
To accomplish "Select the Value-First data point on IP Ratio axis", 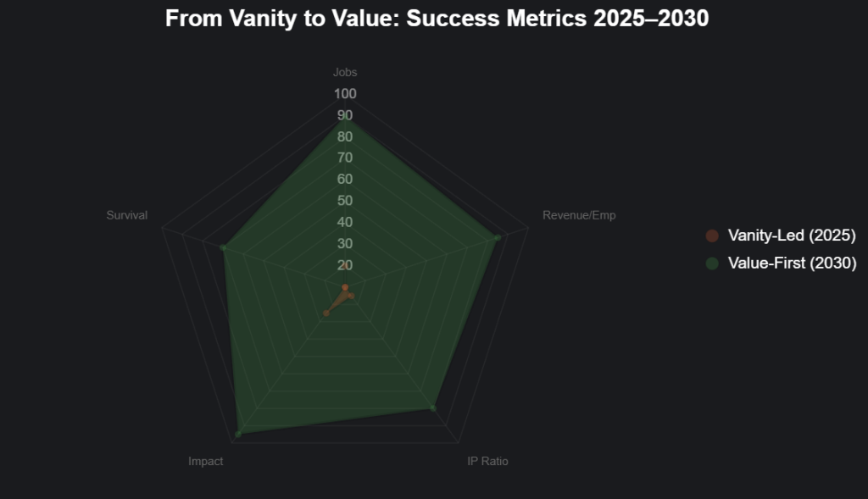I will (433, 408).
